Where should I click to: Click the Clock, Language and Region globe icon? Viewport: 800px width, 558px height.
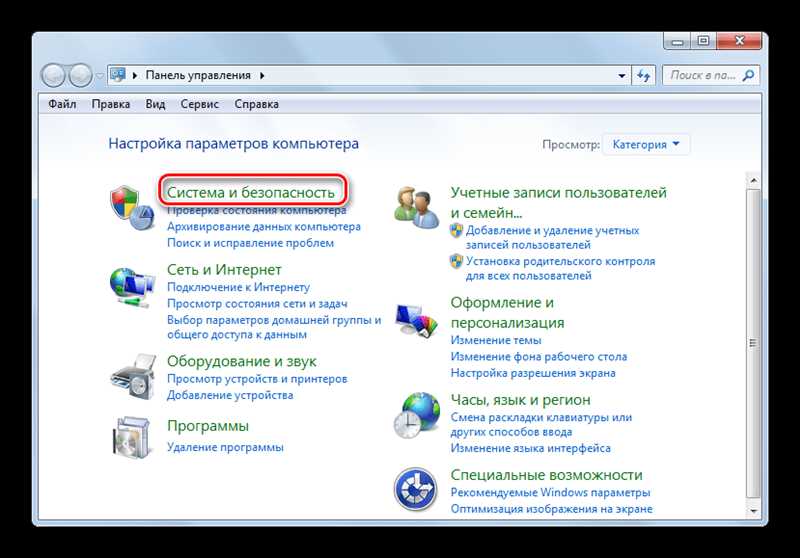click(417, 415)
